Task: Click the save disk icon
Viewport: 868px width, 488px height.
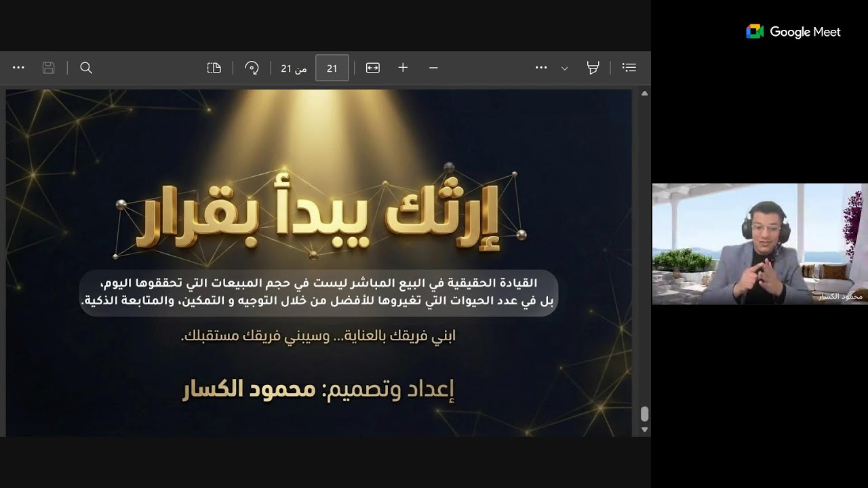Action: click(49, 68)
